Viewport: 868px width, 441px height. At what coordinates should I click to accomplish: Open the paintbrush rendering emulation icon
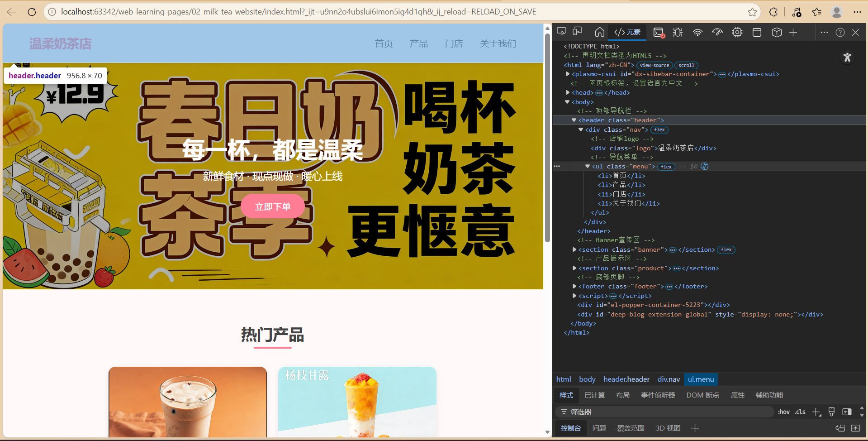click(x=831, y=412)
